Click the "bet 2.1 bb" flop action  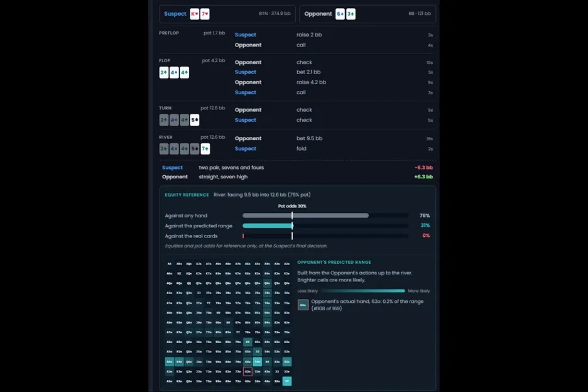[308, 72]
